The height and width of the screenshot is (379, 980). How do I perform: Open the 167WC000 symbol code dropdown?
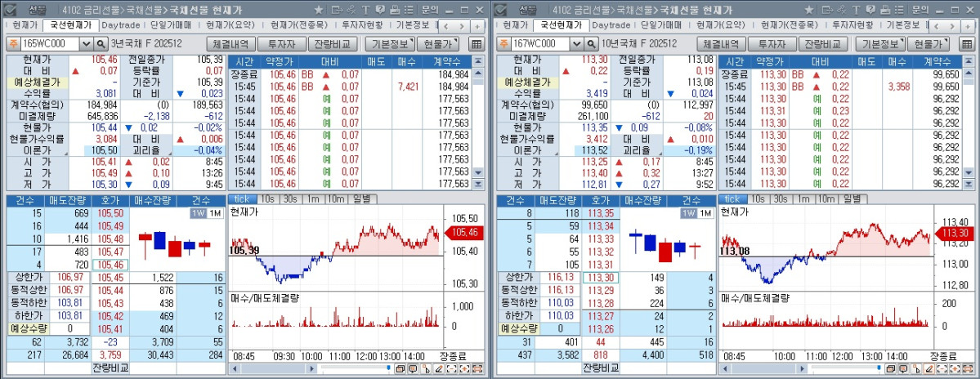click(576, 44)
